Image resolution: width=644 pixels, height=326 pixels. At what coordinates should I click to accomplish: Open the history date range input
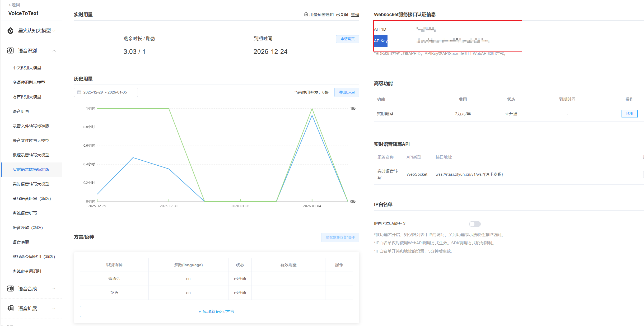(106, 92)
